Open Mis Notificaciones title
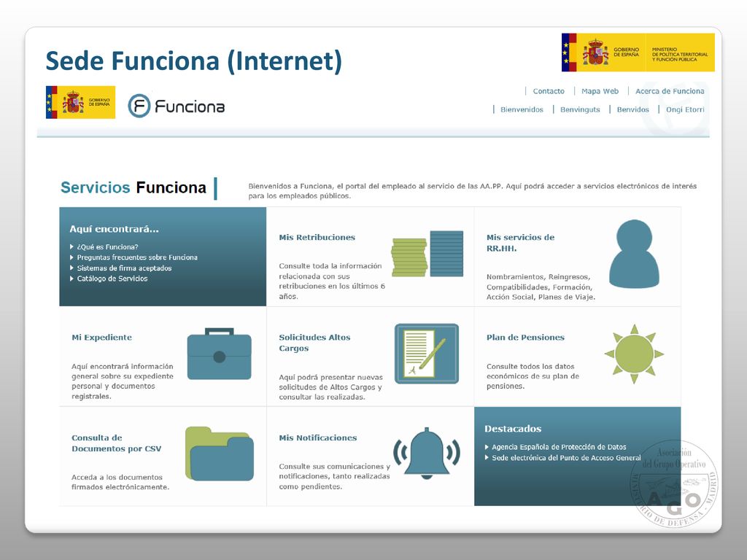Screen dimensions: 747x560 [318, 437]
